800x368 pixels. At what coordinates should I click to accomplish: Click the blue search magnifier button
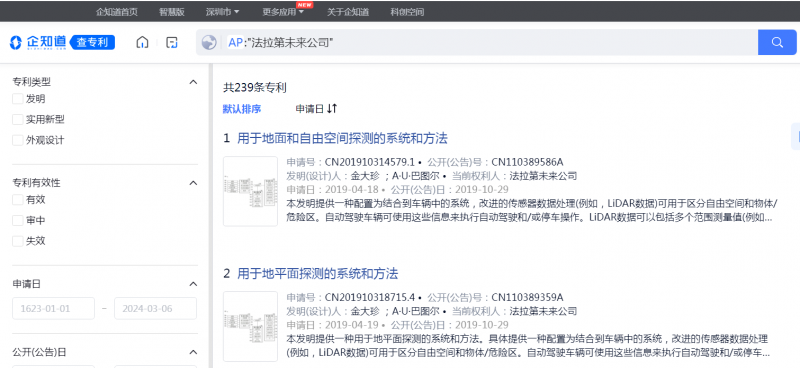[777, 42]
